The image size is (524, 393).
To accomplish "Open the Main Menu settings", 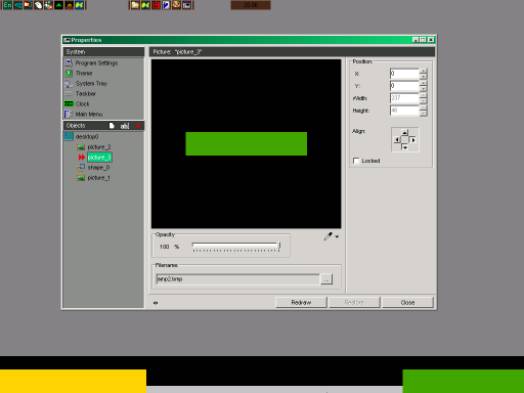I will 89,114.
